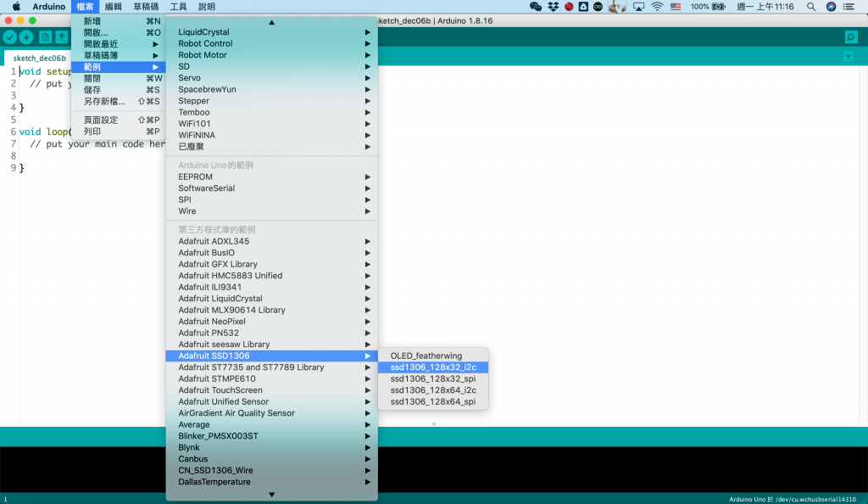Viewport: 868px width, 504px height.
Task: Open the 編輯 menu
Action: coord(114,7)
